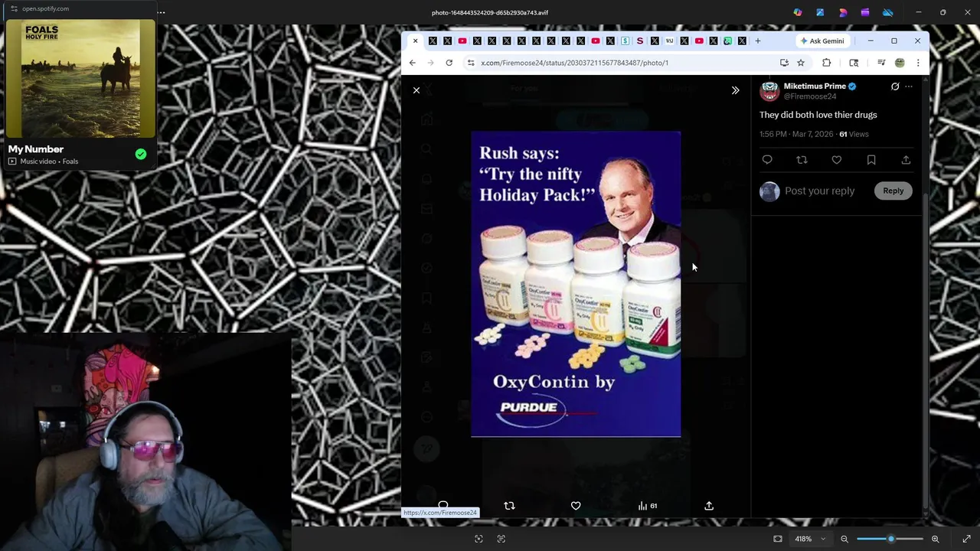
Task: Click the Reply button
Action: coord(893,191)
